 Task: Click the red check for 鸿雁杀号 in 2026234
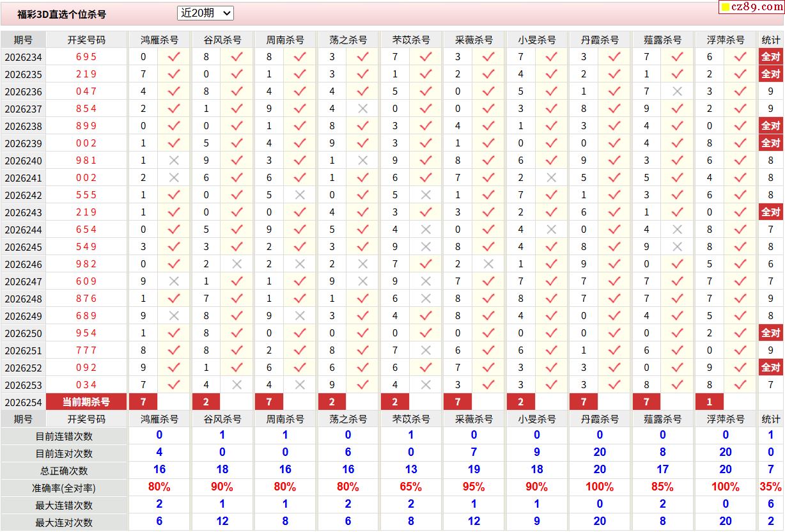click(174, 56)
